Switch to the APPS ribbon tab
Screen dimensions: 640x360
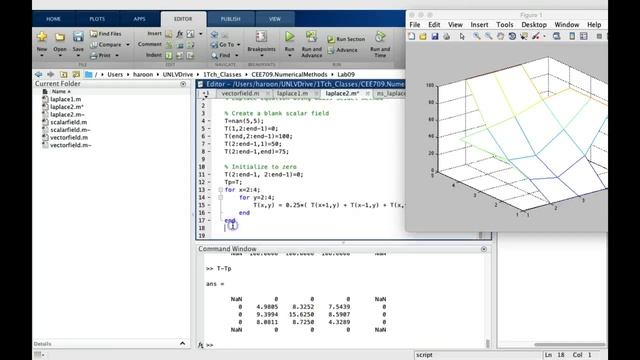point(139,19)
